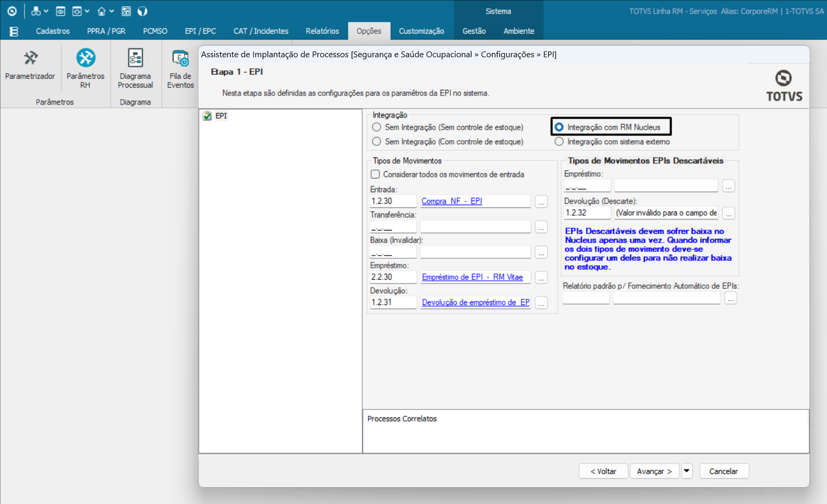Click the Transferência code field

pyautogui.click(x=393, y=226)
